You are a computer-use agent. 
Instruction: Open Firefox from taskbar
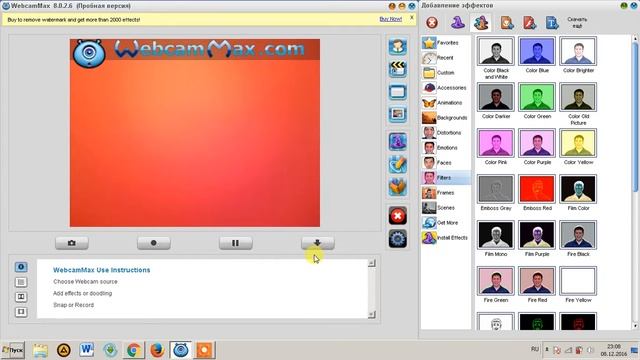click(x=157, y=350)
